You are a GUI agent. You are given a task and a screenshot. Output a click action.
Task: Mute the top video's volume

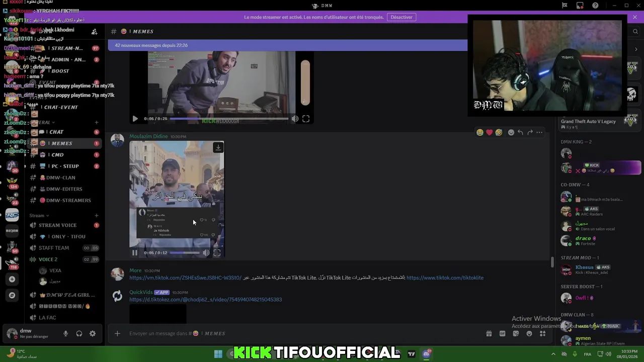(295, 119)
